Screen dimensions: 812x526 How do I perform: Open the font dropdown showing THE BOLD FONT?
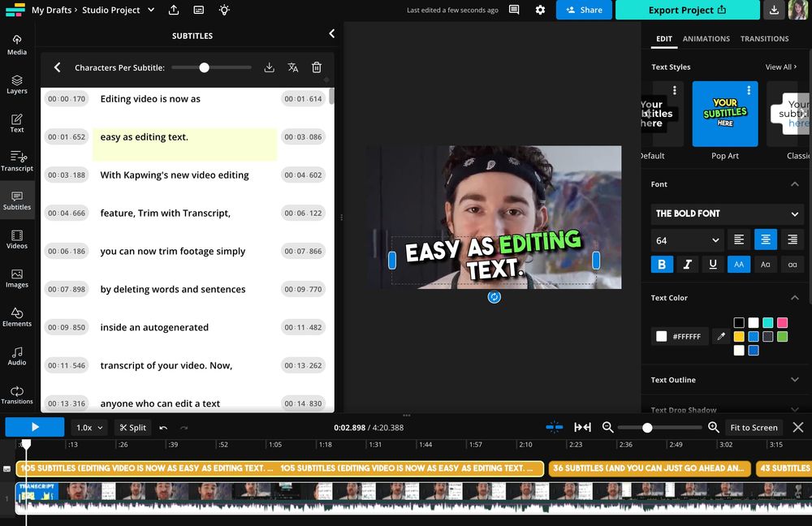[727, 213]
